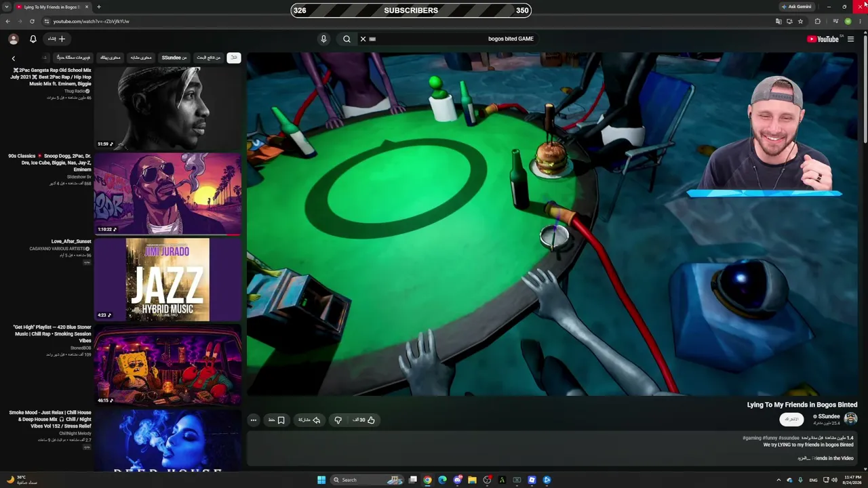Open the 2Pac Gangsta Rap mix thumbnail

click(167, 108)
